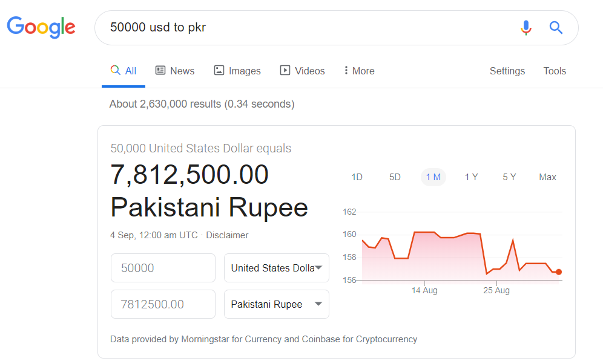The image size is (603, 364).
Task: Show the 5 Y chart range
Action: coord(509,177)
